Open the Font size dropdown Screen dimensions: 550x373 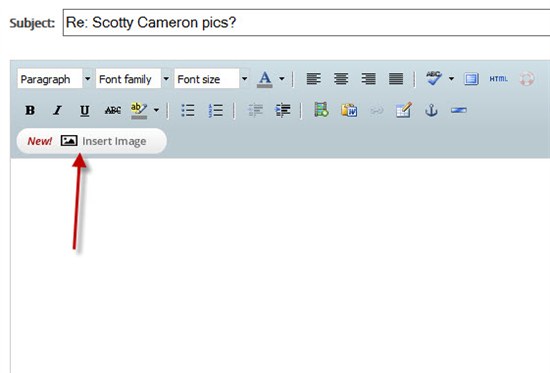(x=212, y=79)
